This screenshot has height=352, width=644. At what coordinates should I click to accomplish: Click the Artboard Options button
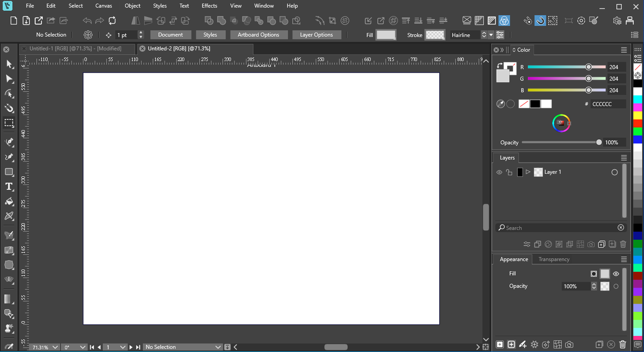coord(259,35)
